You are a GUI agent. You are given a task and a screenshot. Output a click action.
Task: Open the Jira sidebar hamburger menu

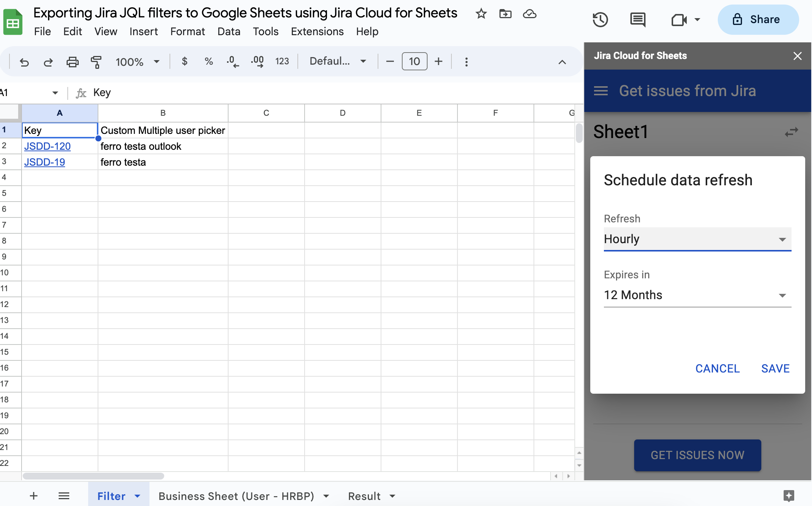pyautogui.click(x=601, y=91)
